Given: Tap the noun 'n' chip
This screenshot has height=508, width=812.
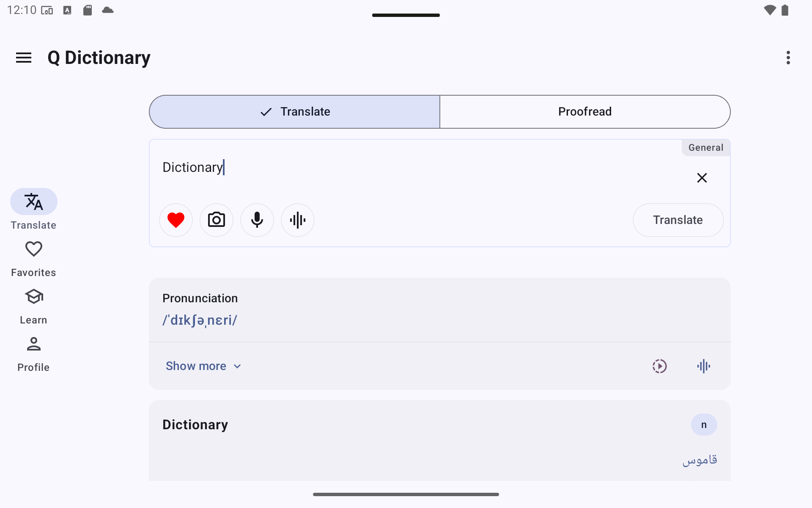Looking at the screenshot, I should pyautogui.click(x=704, y=425).
